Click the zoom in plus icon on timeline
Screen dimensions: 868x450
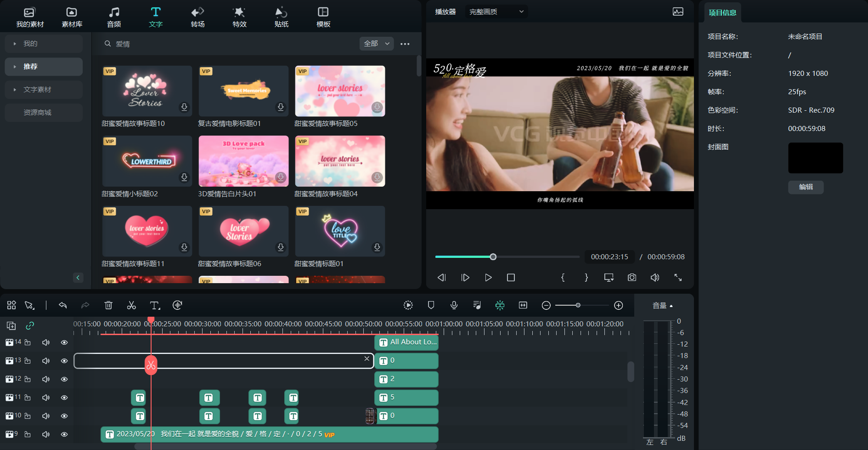point(619,306)
